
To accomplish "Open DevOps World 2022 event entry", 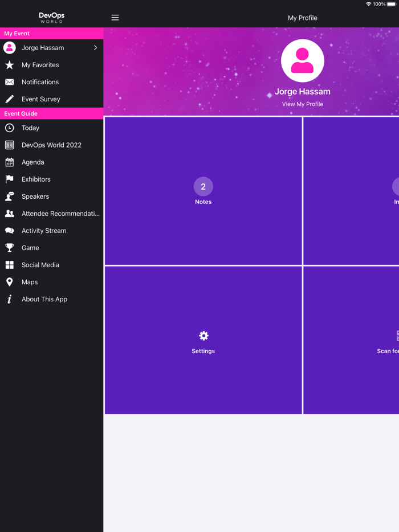I will [x=51, y=145].
